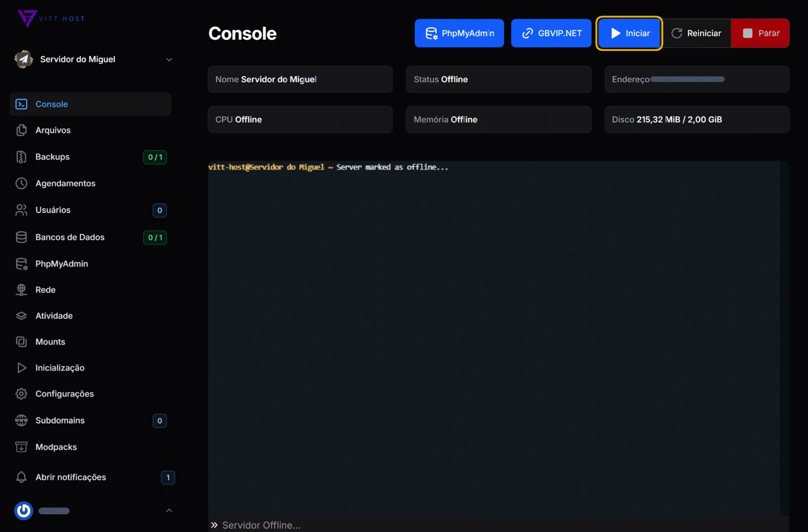Click the Inicialização play-triangle icon
This screenshot has width=808, height=532.
21,367
